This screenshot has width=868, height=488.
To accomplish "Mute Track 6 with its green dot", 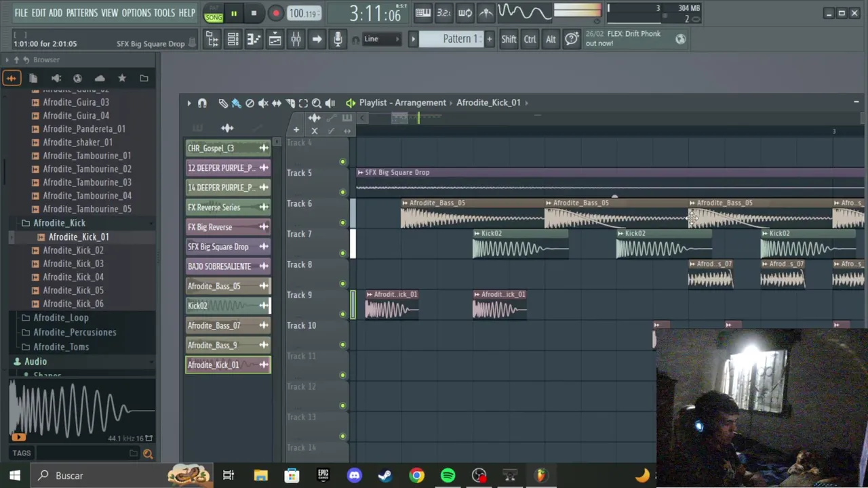I will pyautogui.click(x=342, y=223).
